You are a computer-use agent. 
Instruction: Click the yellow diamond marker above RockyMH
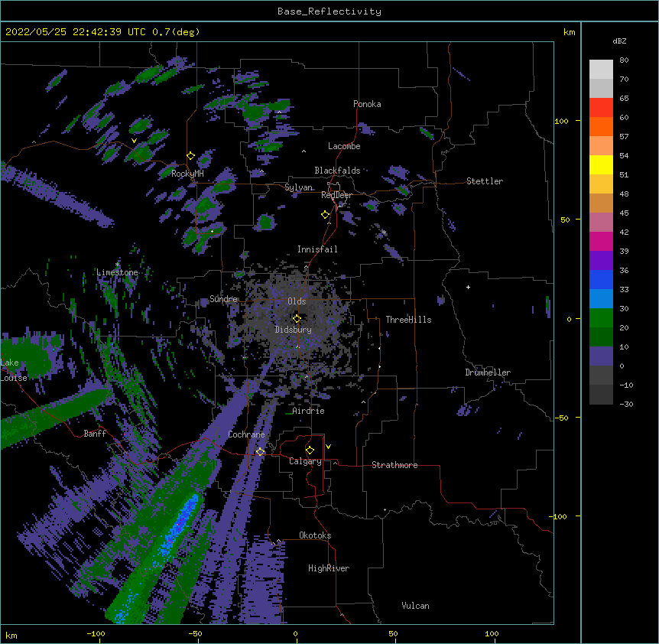click(x=191, y=155)
